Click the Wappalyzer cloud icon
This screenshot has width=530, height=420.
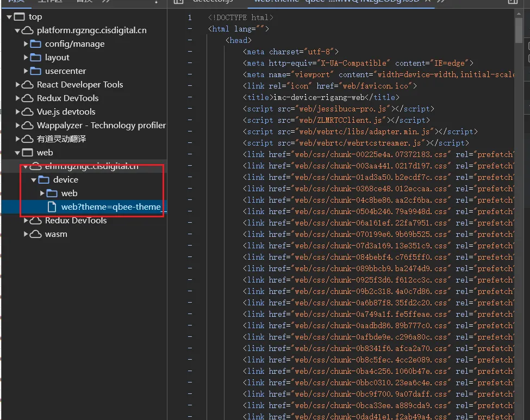(27, 126)
